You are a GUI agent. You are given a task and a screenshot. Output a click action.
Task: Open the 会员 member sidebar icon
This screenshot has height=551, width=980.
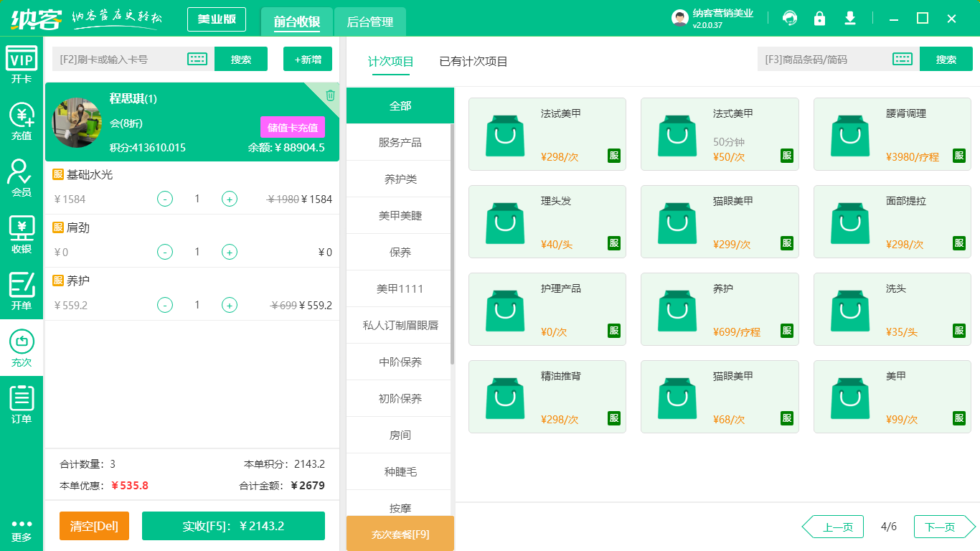[x=22, y=178]
